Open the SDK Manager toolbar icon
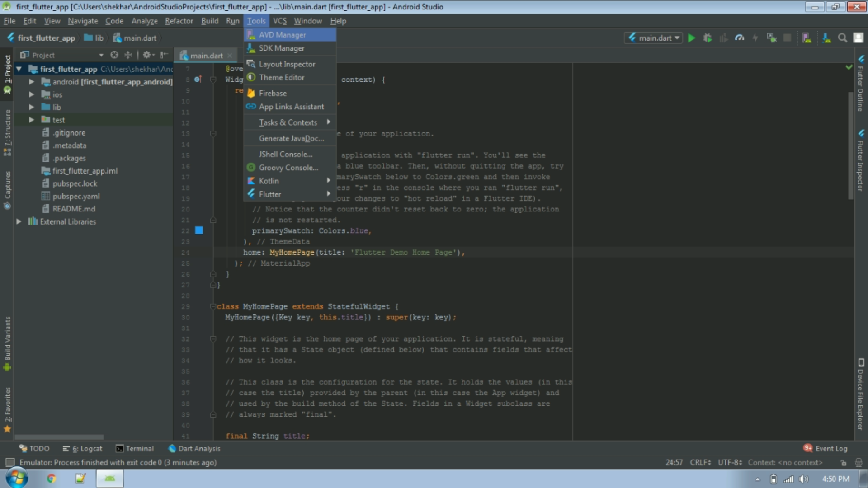This screenshot has width=868, height=488. pos(827,38)
